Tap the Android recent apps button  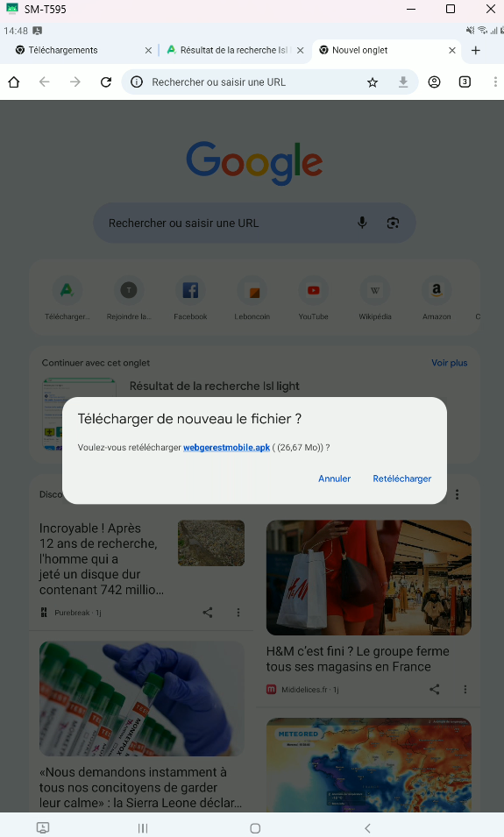(143, 828)
